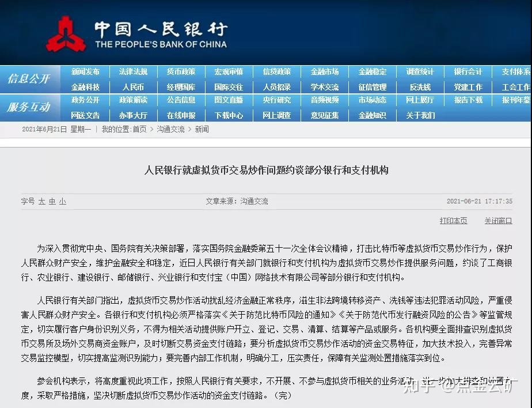The image size is (532, 408).
Task: Open the 公告信息 section
Action: [181, 100]
